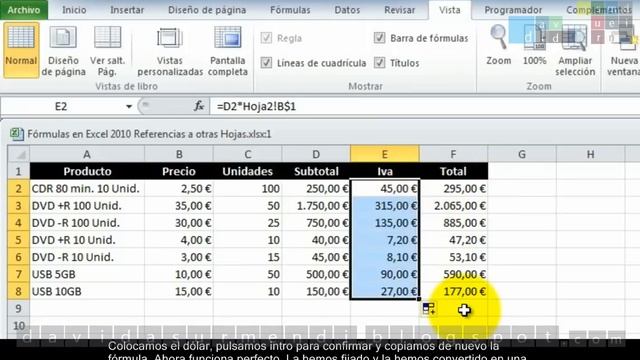Select row 5 header
This screenshot has width=640, height=360.
(18, 240)
